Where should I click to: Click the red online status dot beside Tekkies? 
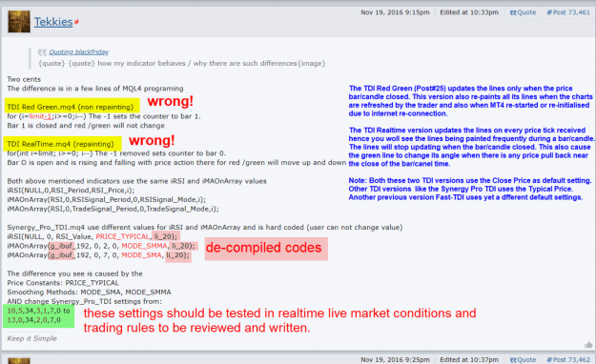click(76, 22)
